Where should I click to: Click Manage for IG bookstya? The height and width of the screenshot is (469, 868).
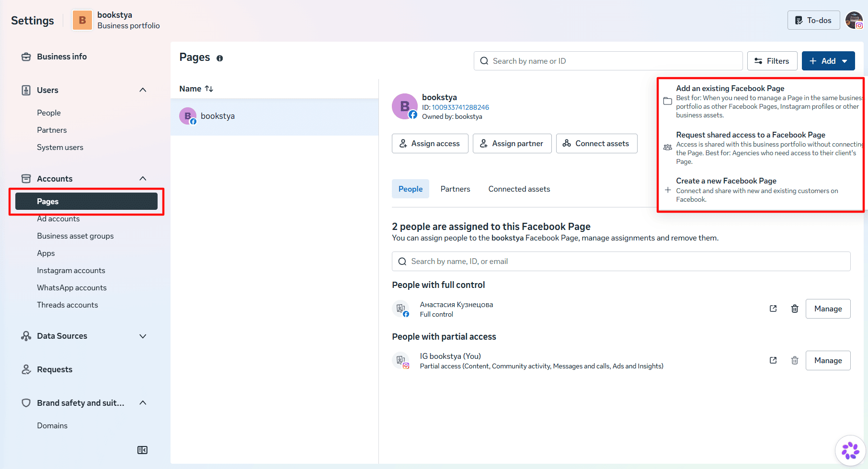[828, 360]
